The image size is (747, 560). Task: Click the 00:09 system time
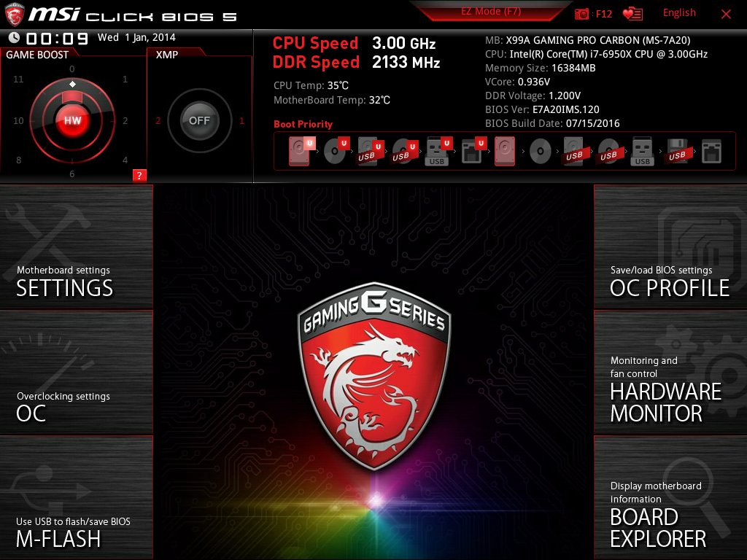57,38
